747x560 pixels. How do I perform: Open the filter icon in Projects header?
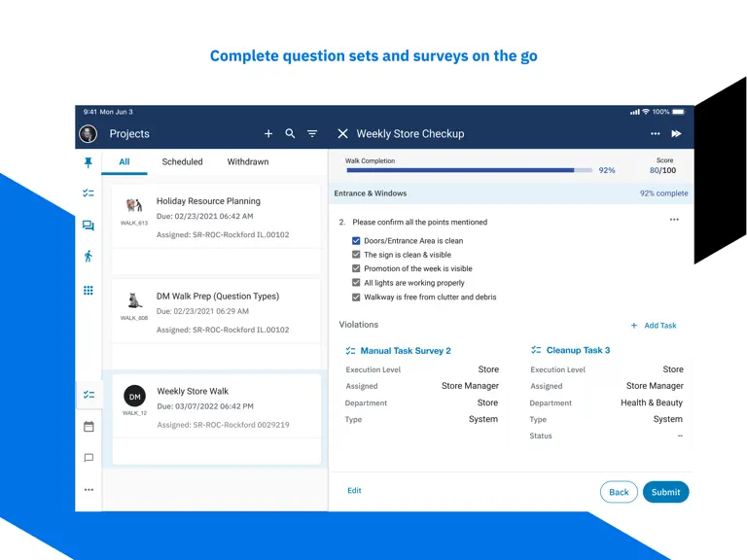[x=312, y=134]
